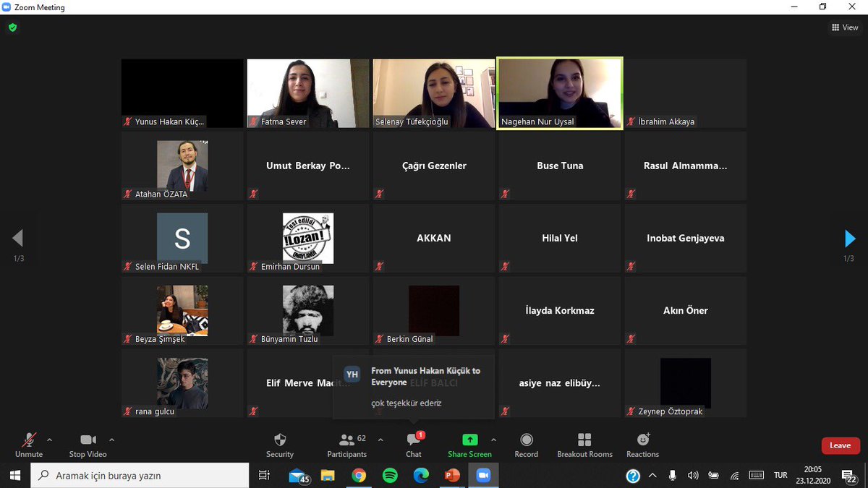Click the tray microphone icon
This screenshot has height=488, width=868.
tap(673, 476)
